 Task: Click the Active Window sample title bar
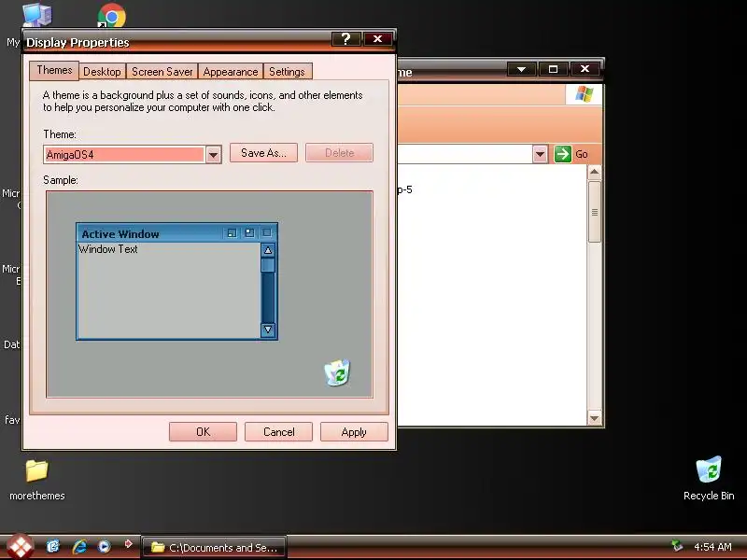pos(176,233)
